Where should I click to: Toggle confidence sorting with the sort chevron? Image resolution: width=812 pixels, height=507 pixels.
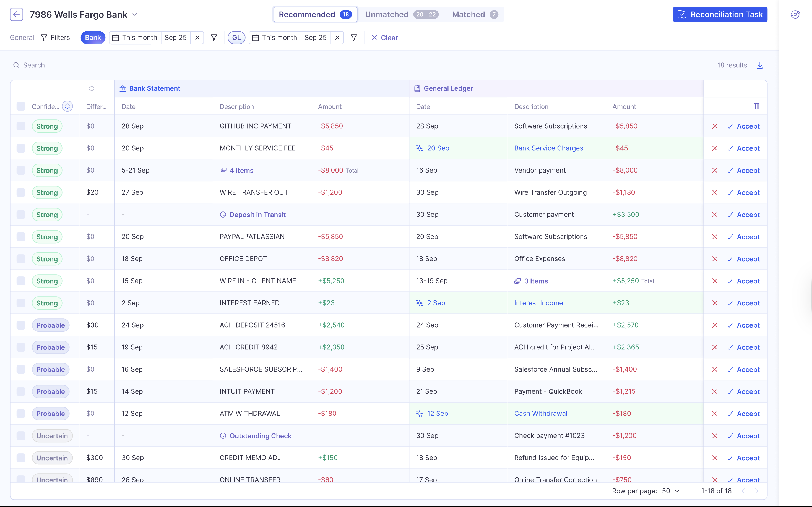(67, 106)
